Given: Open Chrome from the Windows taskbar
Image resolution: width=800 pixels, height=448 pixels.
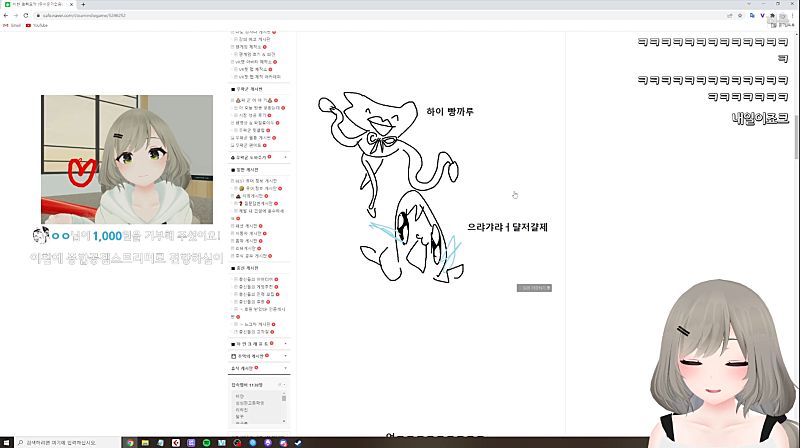Looking at the screenshot, I should 130,443.
